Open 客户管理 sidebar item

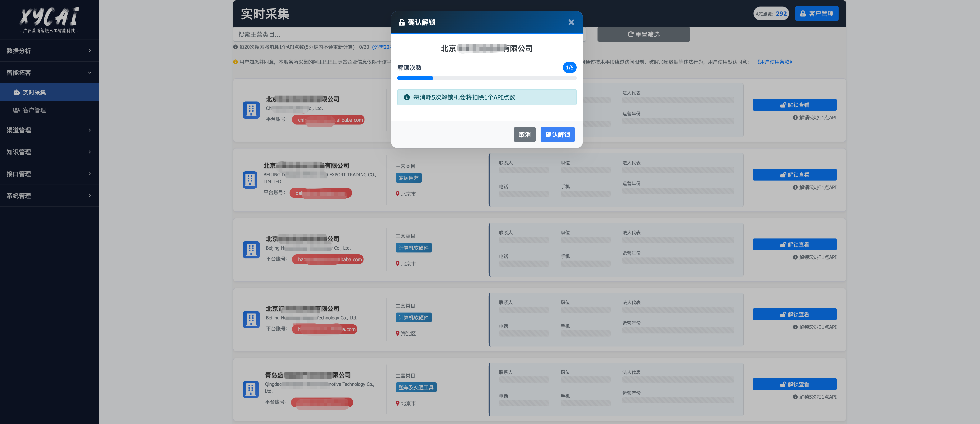coord(49,110)
